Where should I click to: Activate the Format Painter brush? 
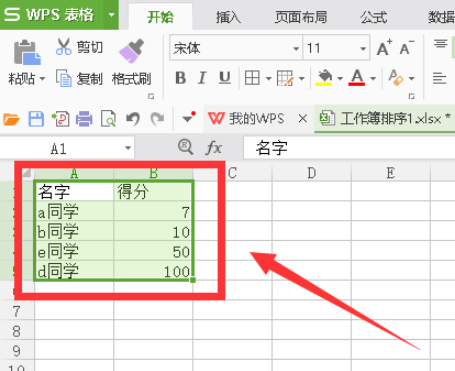(x=131, y=51)
